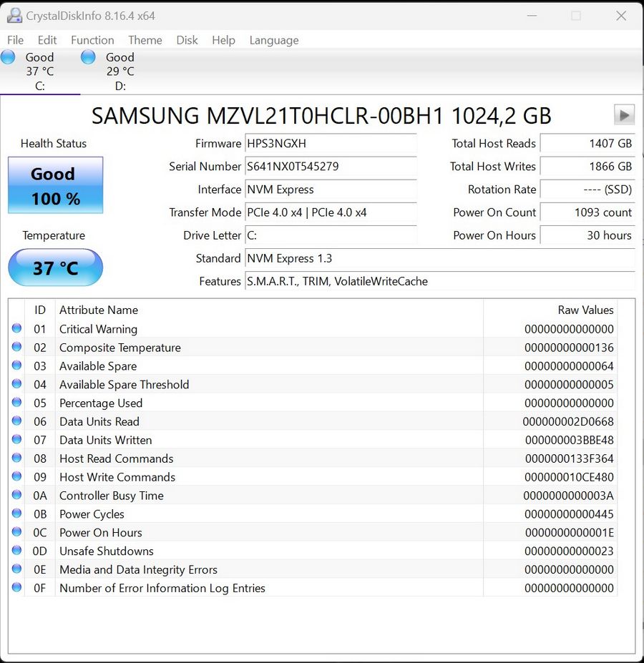The width and height of the screenshot is (644, 663).
Task: Go to next disk with arrow button
Action: pyautogui.click(x=624, y=115)
